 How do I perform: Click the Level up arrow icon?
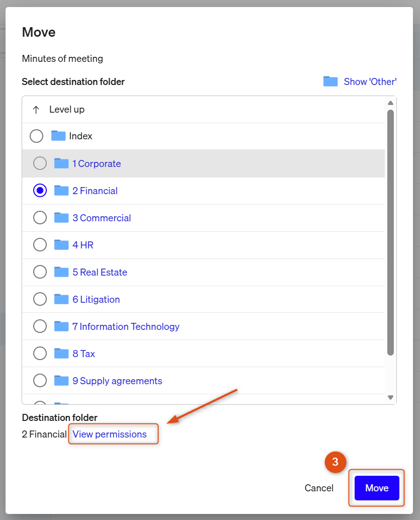coord(36,110)
